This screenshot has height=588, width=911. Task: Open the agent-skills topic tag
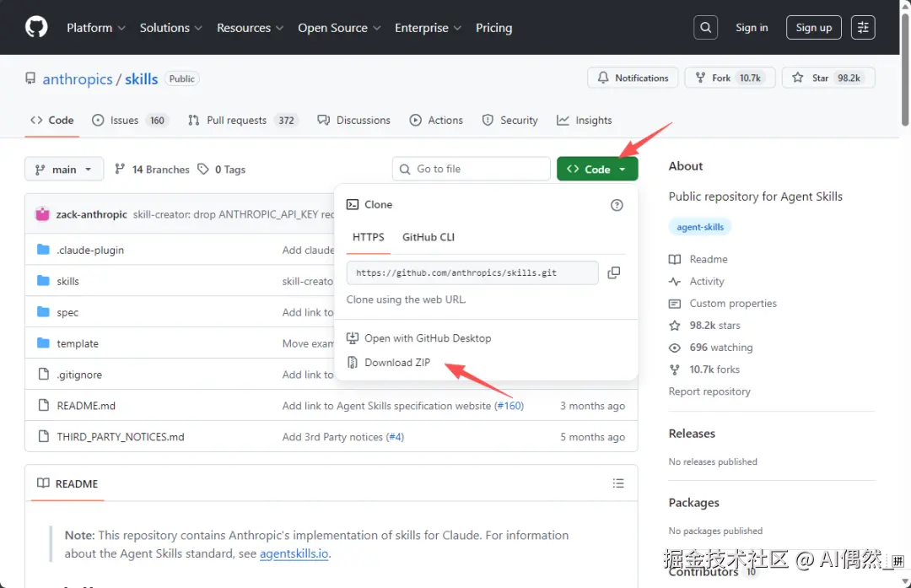[x=700, y=227]
